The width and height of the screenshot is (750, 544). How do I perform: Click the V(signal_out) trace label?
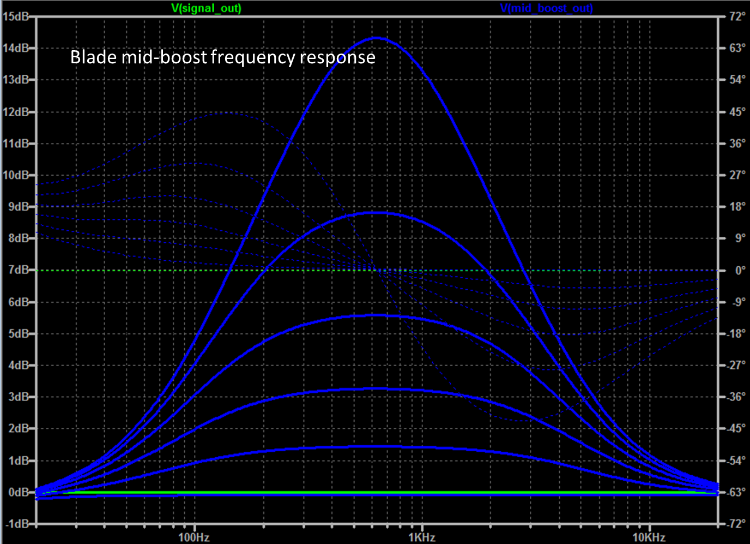206,8
